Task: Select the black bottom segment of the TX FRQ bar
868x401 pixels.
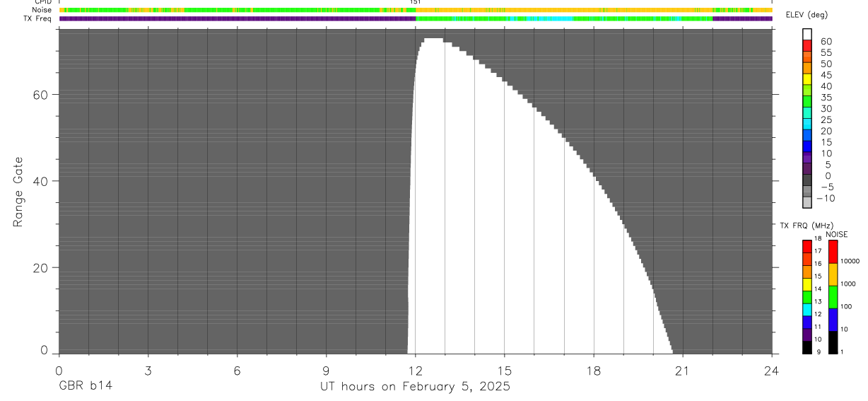Action: (x=807, y=347)
